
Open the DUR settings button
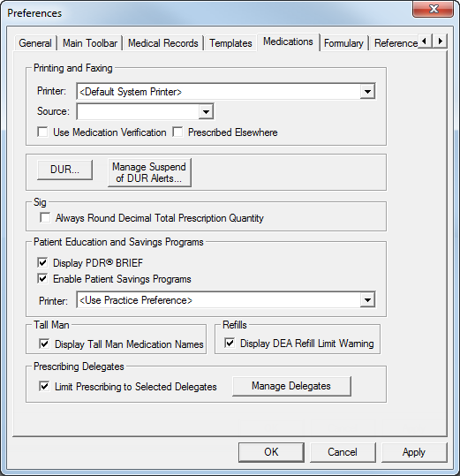[x=64, y=170]
